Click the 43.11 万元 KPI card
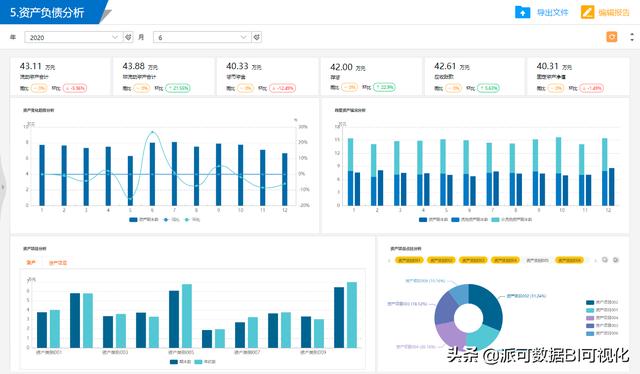 pyautogui.click(x=60, y=77)
